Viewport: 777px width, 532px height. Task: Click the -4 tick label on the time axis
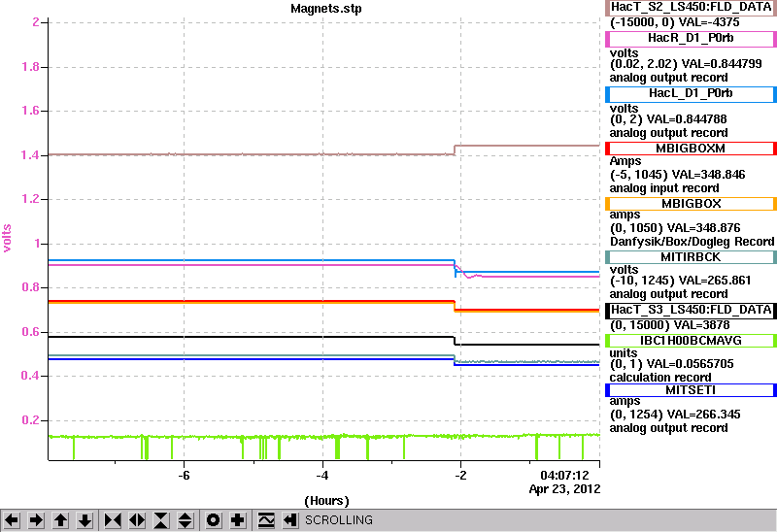[x=322, y=475]
